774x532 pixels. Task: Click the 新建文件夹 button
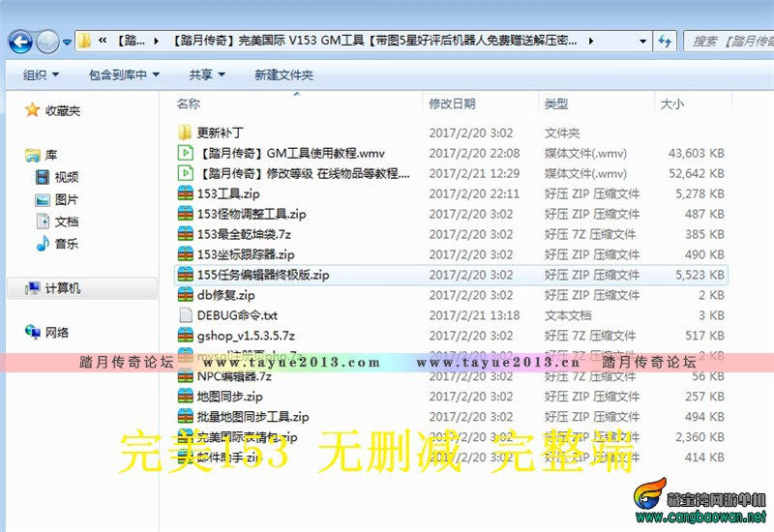[x=283, y=74]
